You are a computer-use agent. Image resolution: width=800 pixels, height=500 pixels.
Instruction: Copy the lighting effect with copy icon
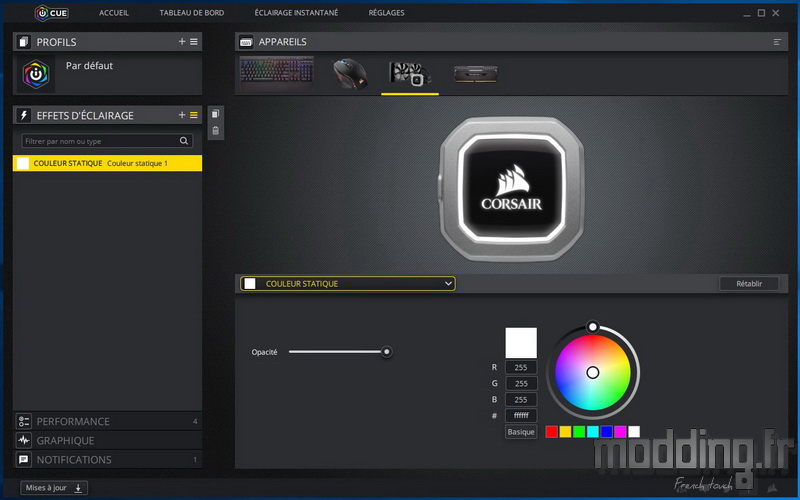[215, 114]
